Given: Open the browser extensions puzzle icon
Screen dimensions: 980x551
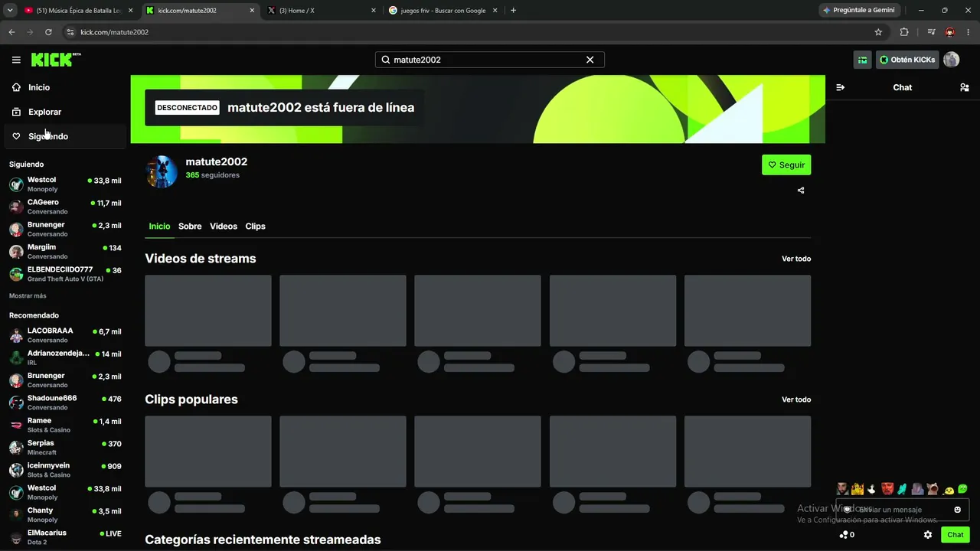Looking at the screenshot, I should click(x=904, y=32).
